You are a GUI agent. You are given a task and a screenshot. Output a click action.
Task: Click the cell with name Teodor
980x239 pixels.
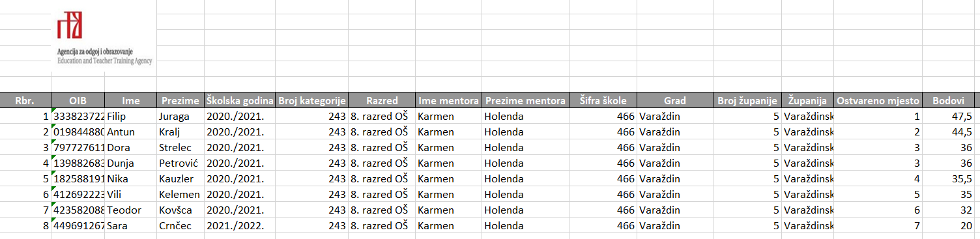(130, 210)
